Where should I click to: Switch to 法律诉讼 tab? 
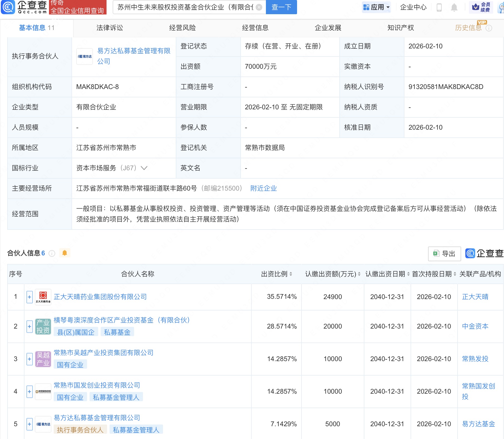click(x=110, y=28)
